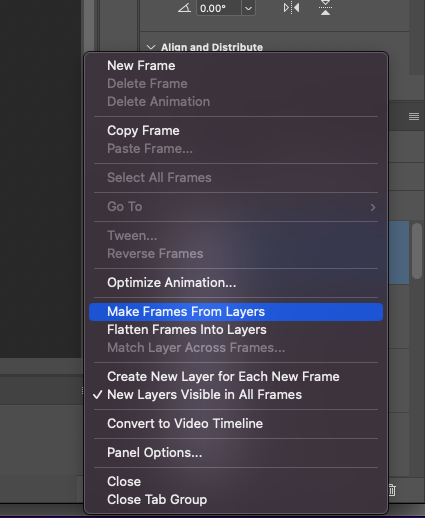Collapse the Align and Distribute section
Viewport: 425px width, 518px height.
151,47
